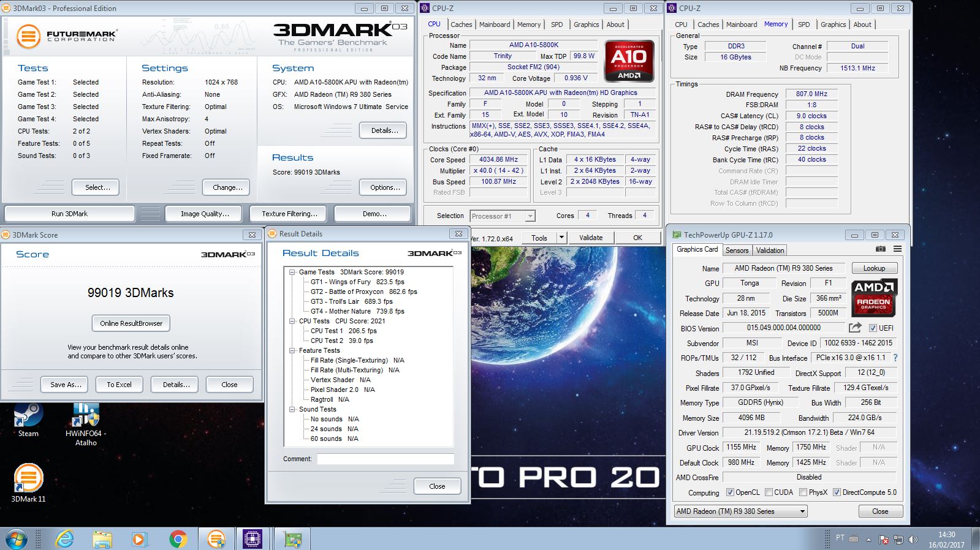
Task: Switch to Sensors tab in GPU-Z
Action: pos(737,251)
